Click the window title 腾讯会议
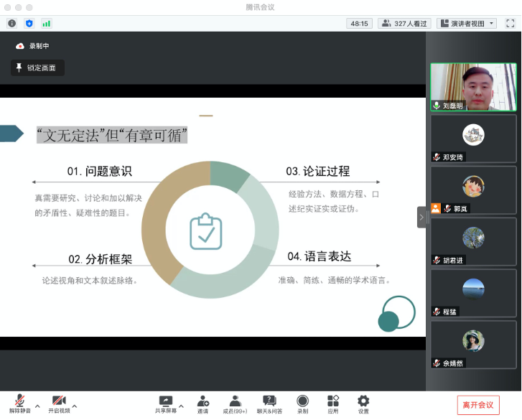 (261, 7)
